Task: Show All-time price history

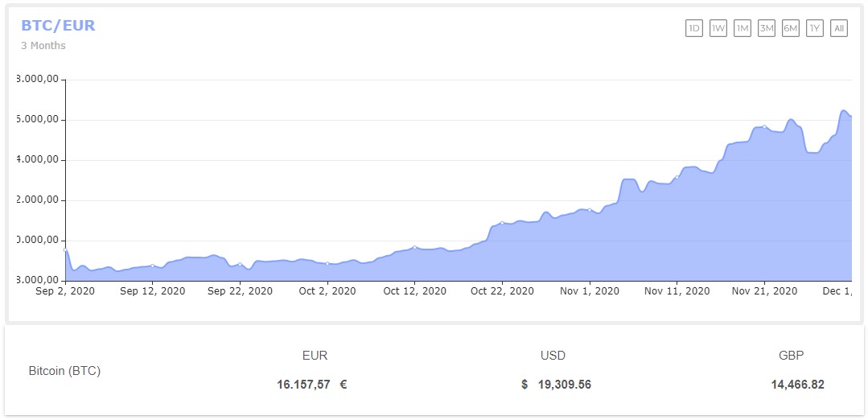Action: click(839, 28)
